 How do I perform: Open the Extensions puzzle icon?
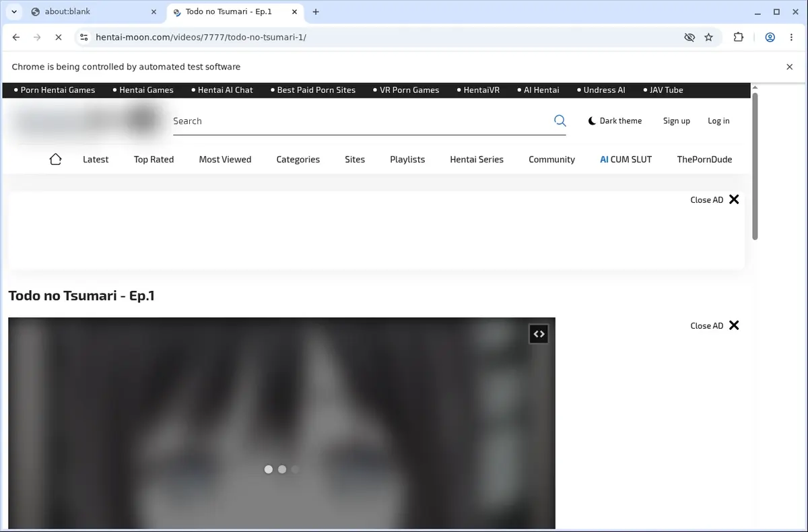[739, 38]
